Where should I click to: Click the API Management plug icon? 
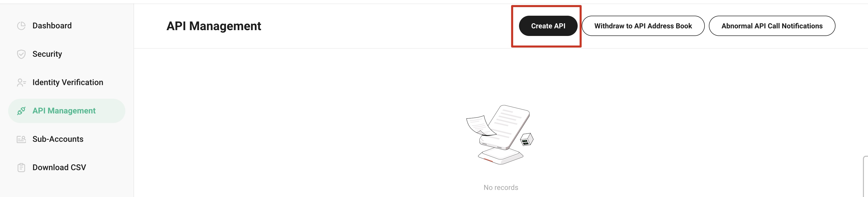(x=21, y=111)
